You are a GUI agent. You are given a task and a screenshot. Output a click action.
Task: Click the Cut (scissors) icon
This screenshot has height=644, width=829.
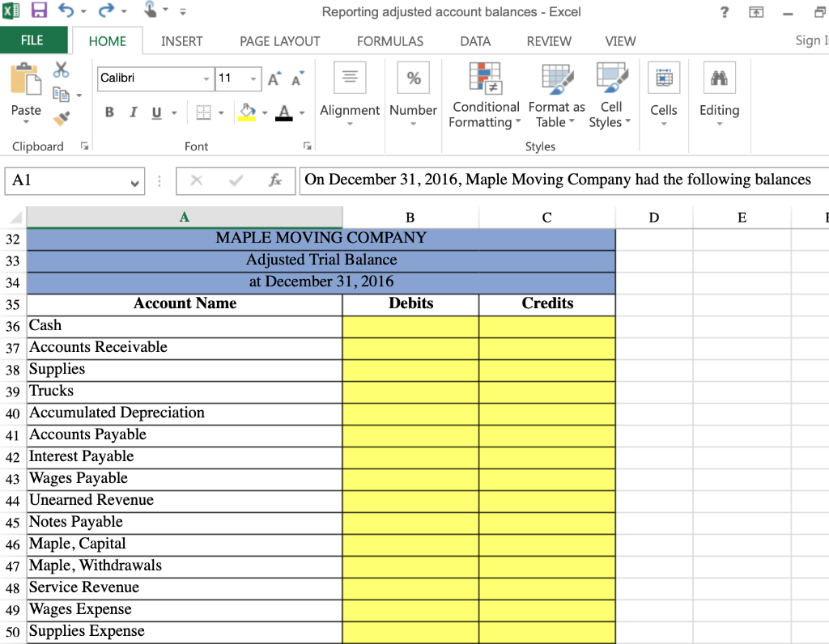(61, 70)
